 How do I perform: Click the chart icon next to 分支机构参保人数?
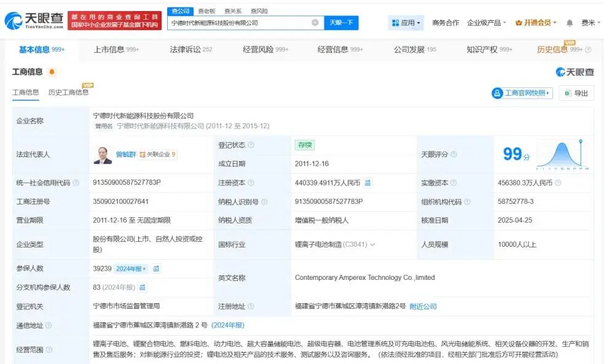[x=143, y=287]
